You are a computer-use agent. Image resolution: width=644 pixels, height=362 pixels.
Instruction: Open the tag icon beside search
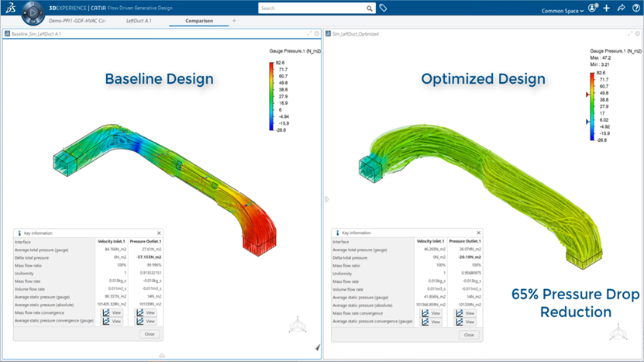383,8
